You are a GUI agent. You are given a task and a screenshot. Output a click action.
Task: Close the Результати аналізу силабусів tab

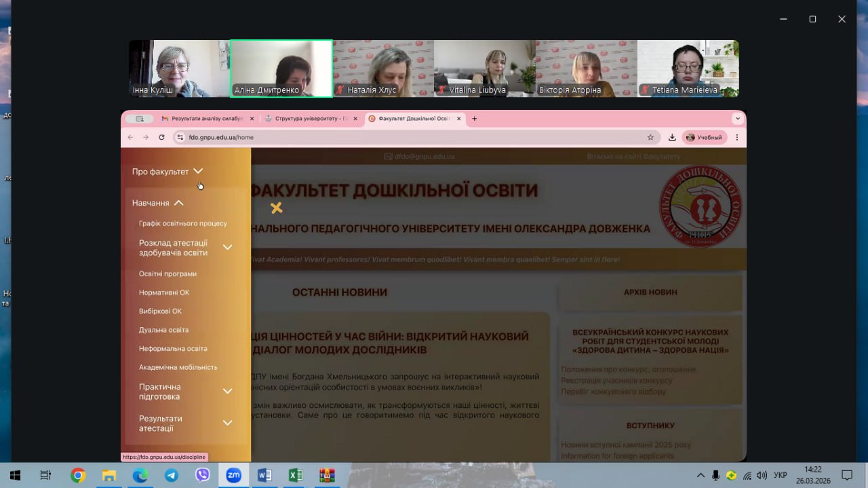click(252, 119)
